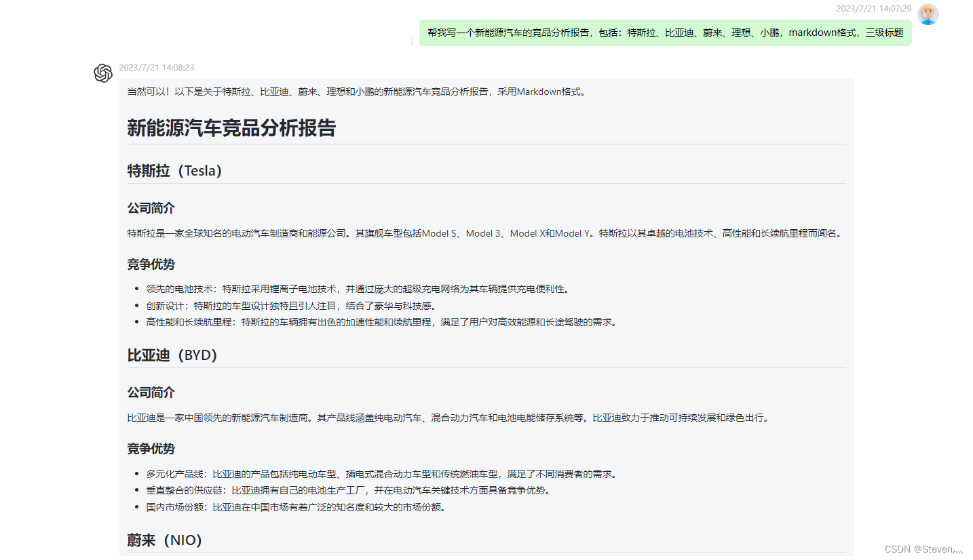
Task: Click the paragraph starting 特斯拉是一家全球知名
Action: pos(486,233)
